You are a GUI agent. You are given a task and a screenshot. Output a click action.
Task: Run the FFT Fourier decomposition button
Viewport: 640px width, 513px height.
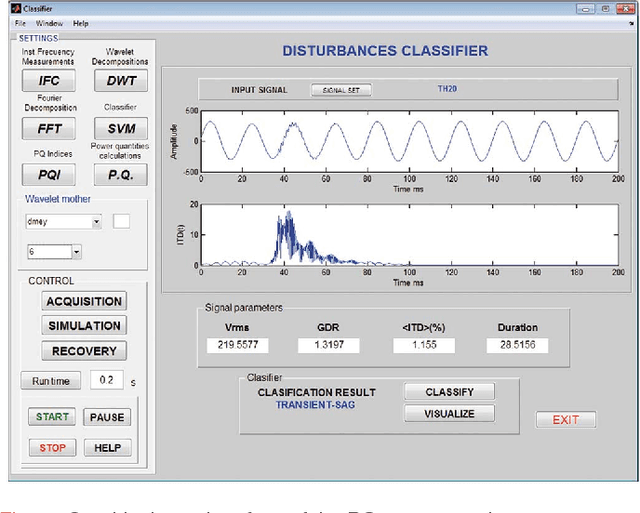point(49,129)
